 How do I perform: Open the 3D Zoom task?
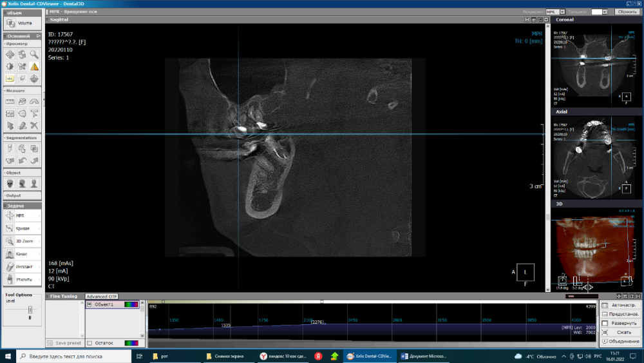21,240
